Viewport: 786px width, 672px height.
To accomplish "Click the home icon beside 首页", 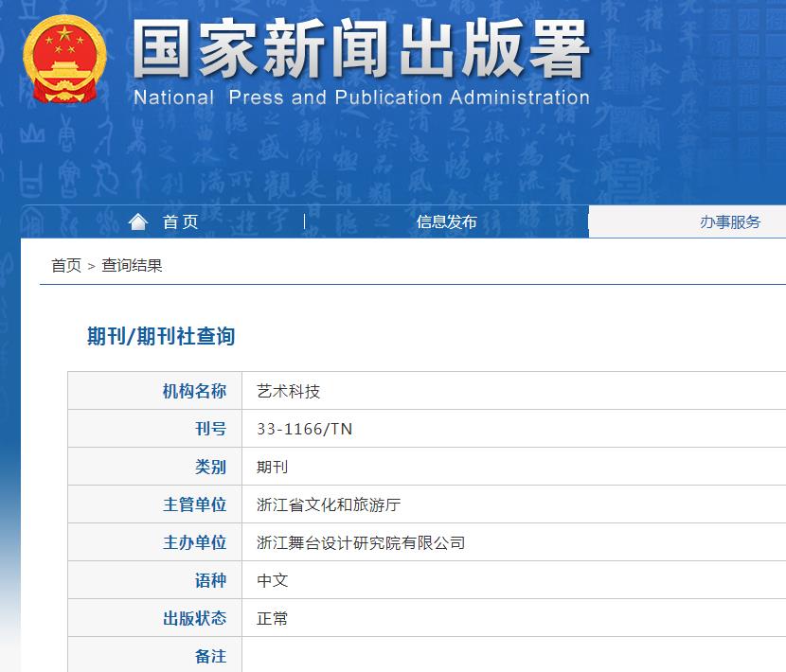I will [x=138, y=221].
